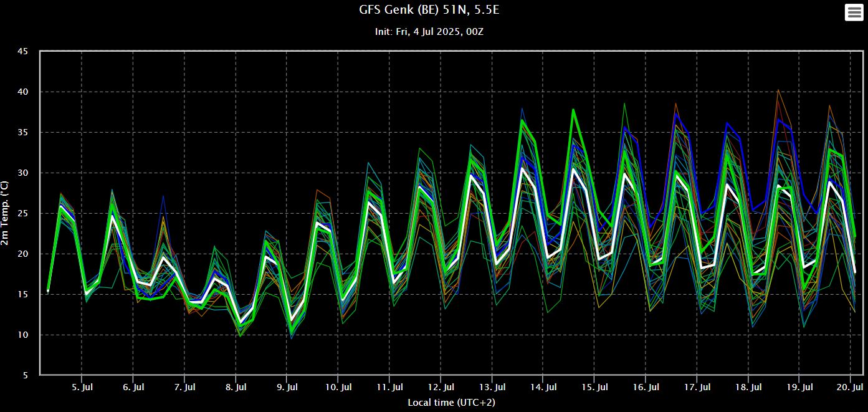
Task: Click the '5' y-axis value
Action: [x=26, y=376]
